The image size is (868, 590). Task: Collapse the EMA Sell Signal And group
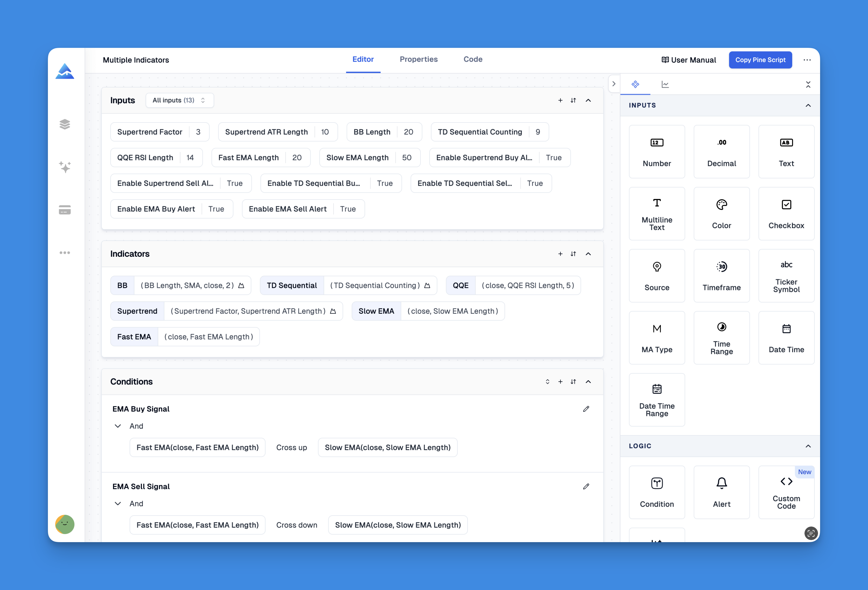coord(118,503)
